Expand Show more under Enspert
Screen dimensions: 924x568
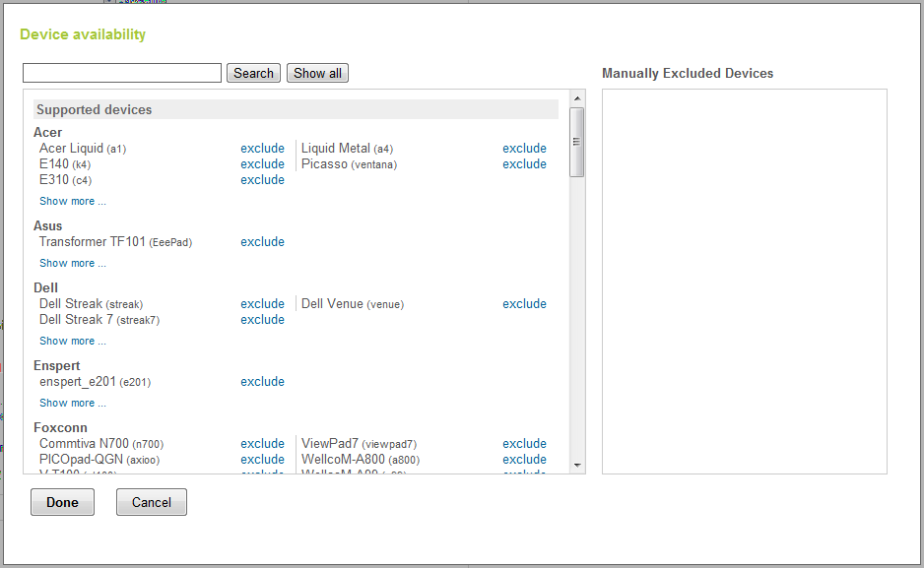click(72, 403)
